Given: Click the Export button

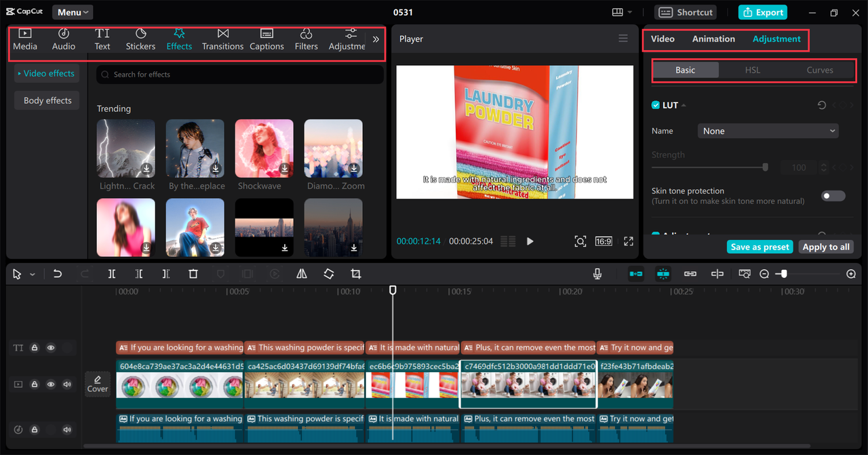Looking at the screenshot, I should pos(763,12).
